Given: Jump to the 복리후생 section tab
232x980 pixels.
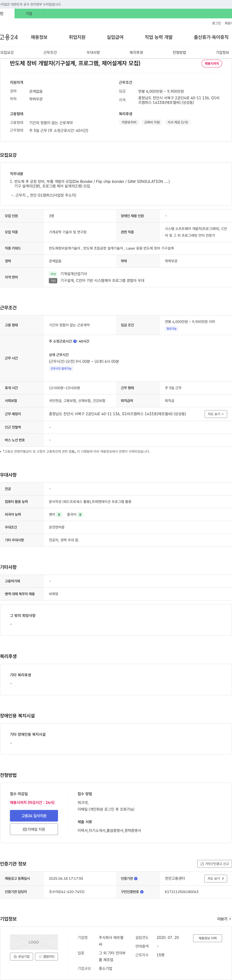Looking at the screenshot, I should coord(136,52).
